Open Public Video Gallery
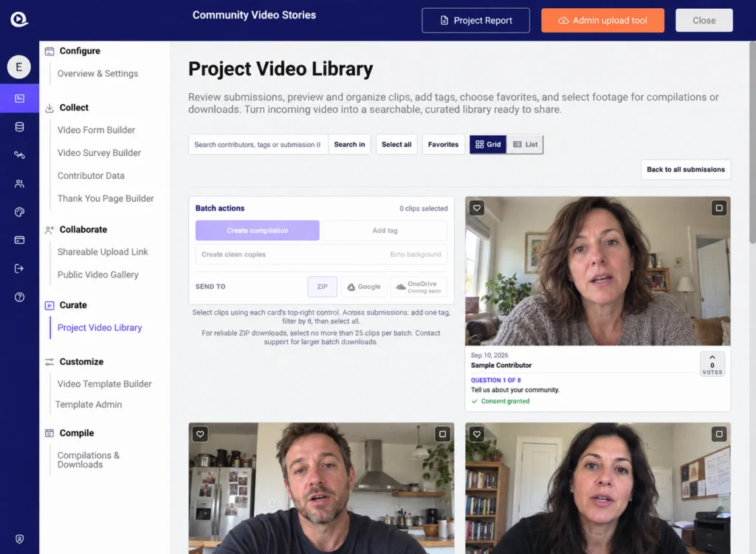Screen dimensions: 756x554 point(98,275)
